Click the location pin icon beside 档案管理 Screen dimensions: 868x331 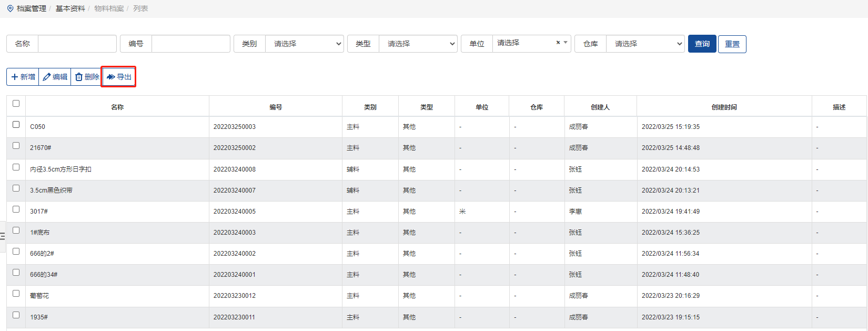click(10, 8)
